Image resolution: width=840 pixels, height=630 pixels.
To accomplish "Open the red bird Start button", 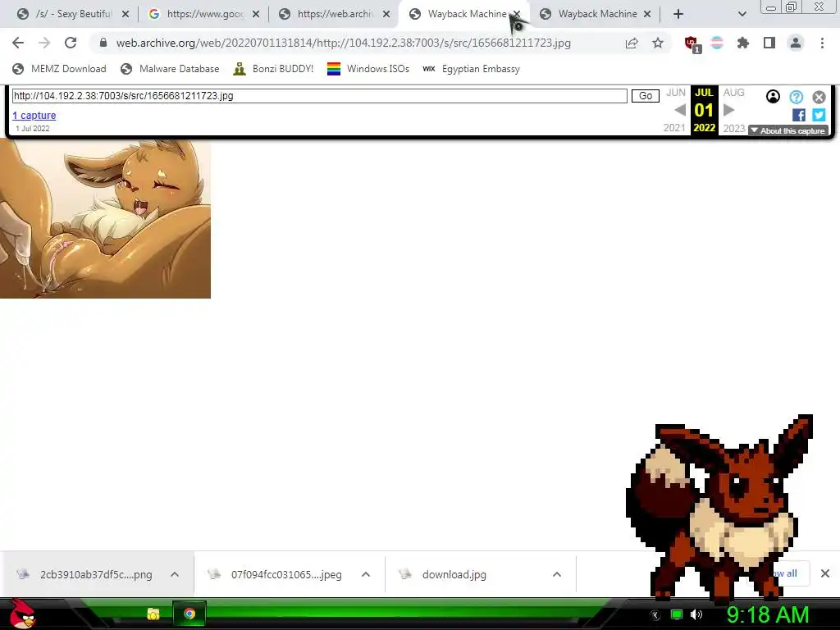I will [22, 614].
